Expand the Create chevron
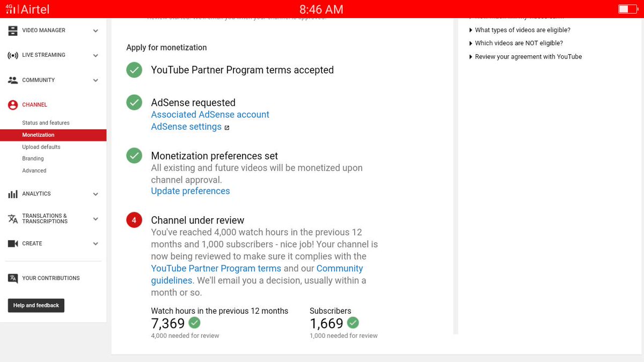Screen dimensions: 644x362 [96, 243]
